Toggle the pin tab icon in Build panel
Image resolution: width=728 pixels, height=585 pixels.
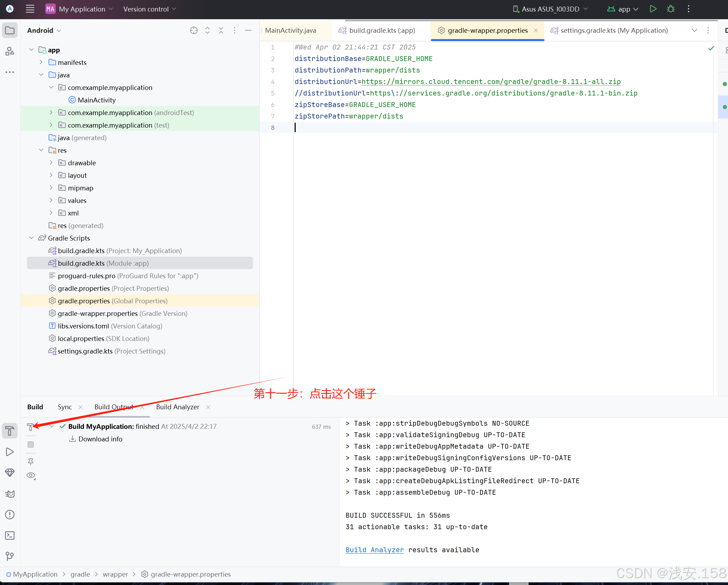click(x=31, y=462)
